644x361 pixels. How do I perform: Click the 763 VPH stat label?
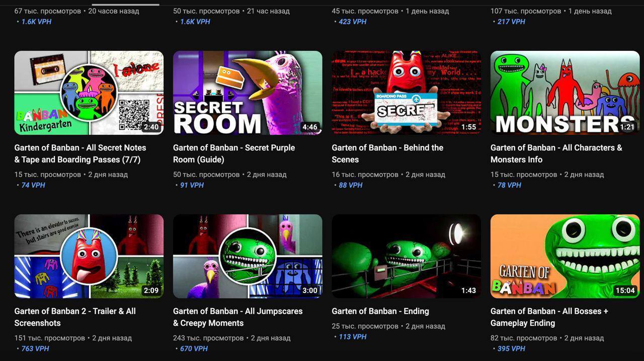click(x=35, y=348)
